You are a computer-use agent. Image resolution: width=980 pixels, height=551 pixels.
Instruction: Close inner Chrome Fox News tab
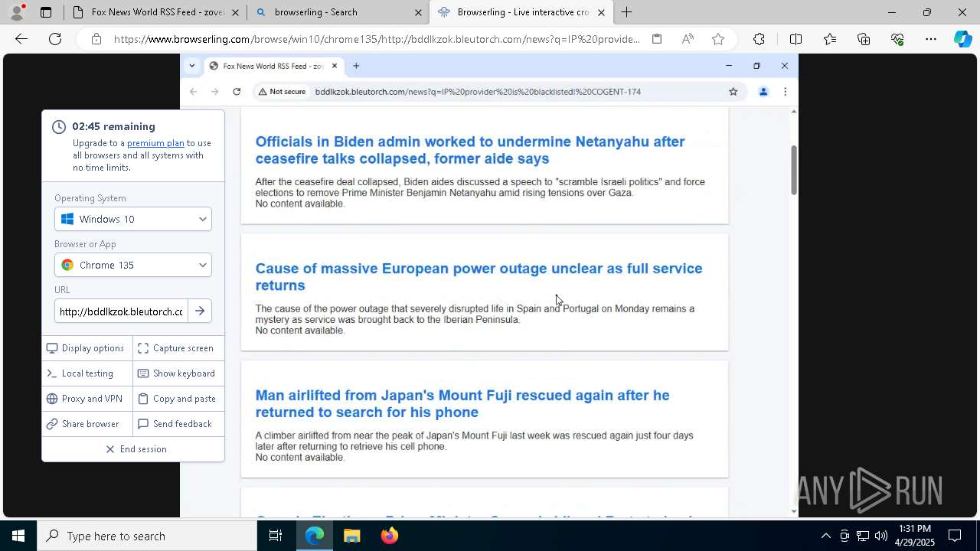pyautogui.click(x=334, y=66)
